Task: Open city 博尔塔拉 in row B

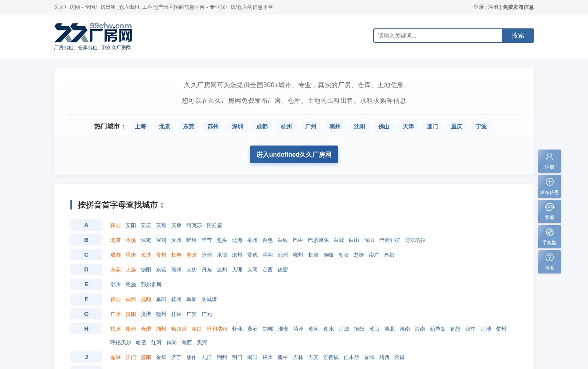Action: [415, 240]
